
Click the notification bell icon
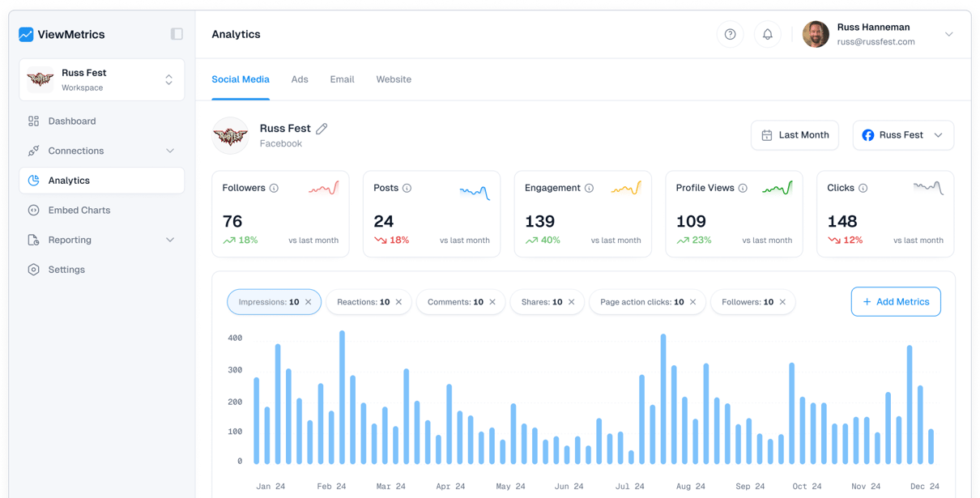(767, 34)
